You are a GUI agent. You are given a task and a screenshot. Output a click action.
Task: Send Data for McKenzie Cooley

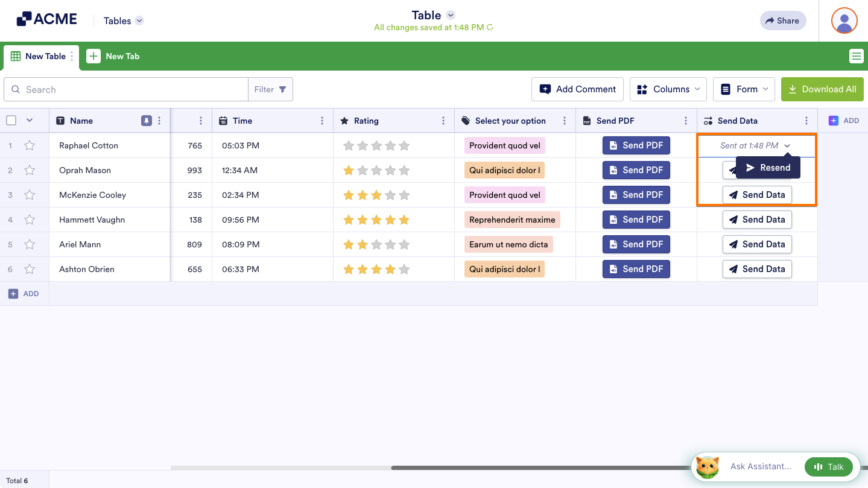pyautogui.click(x=757, y=195)
